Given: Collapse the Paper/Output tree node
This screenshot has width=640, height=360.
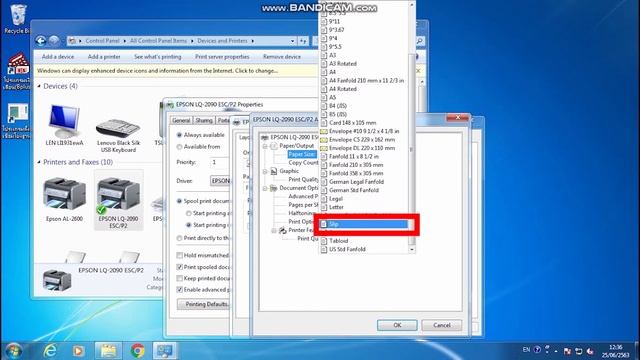Looking at the screenshot, I should click(x=265, y=146).
